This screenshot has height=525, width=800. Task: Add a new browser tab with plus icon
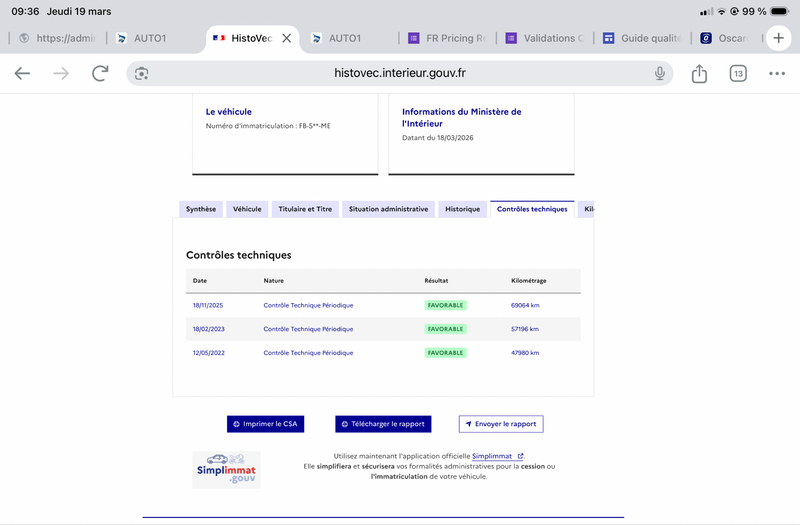778,38
